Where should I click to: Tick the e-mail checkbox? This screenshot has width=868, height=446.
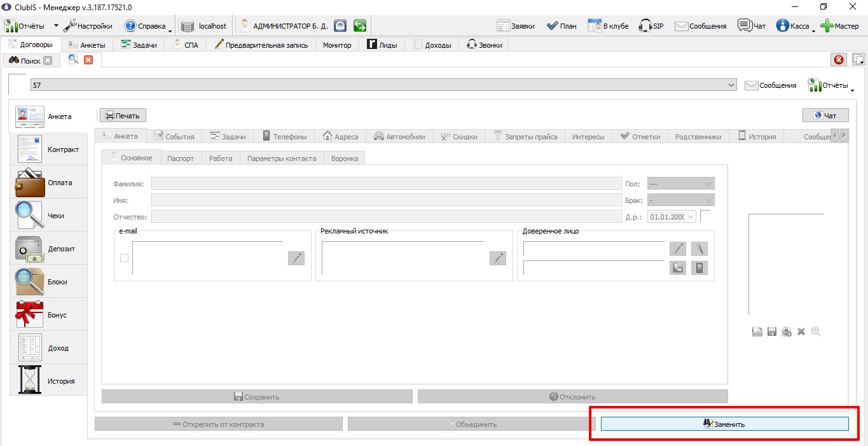pyautogui.click(x=124, y=258)
